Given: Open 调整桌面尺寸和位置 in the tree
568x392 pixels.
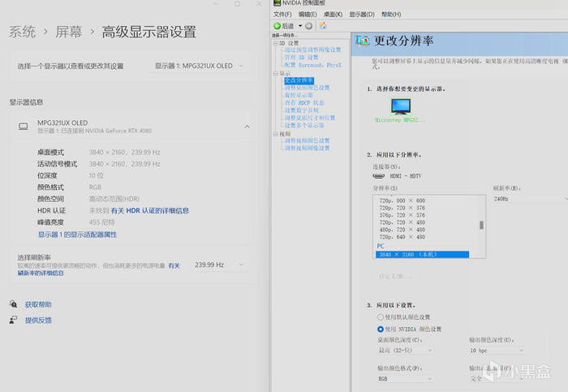Looking at the screenshot, I should click(310, 118).
